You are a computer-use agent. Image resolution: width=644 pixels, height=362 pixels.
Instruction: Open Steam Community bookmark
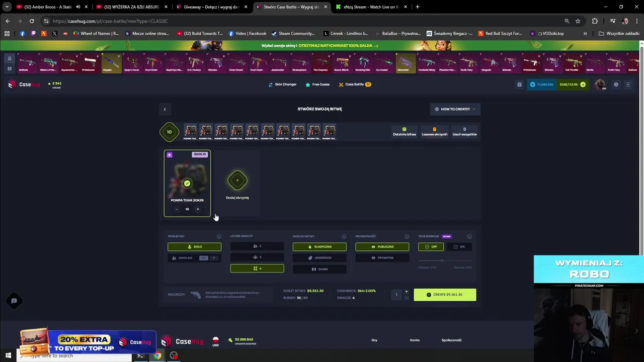pos(293,34)
